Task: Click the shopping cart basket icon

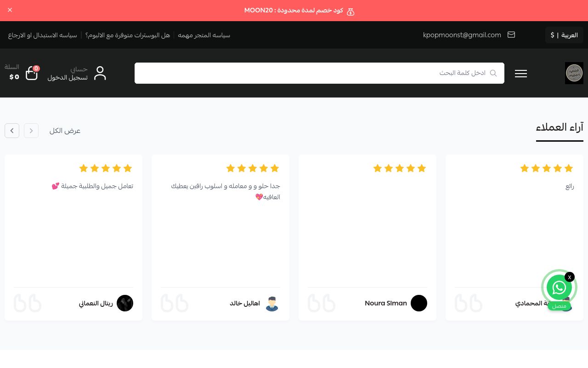Action: [31, 74]
